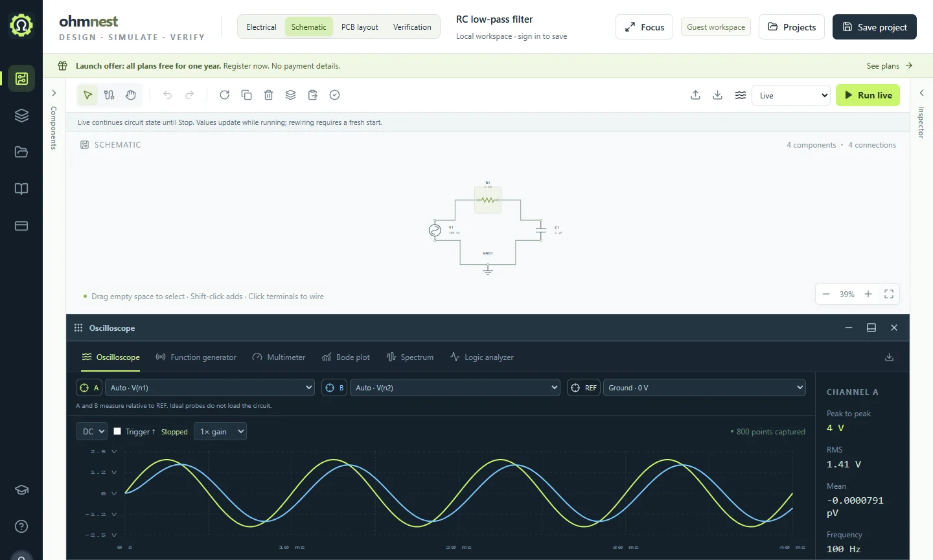Viewport: 933px width, 560px height.
Task: Zoom in the schematic with plus button
Action: pos(868,294)
